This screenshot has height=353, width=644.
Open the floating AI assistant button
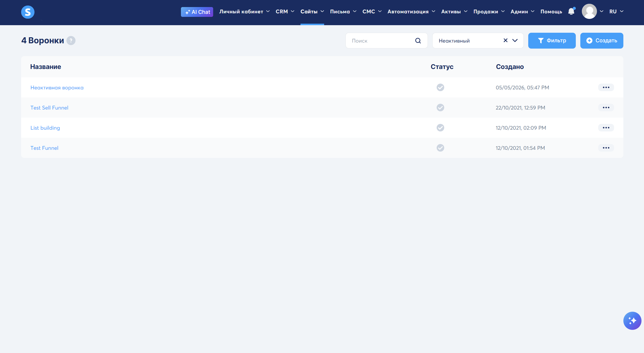[x=632, y=321]
